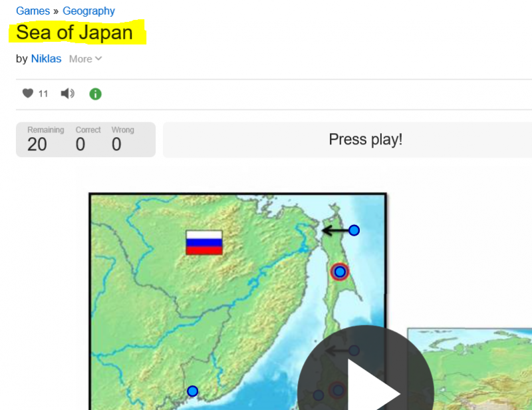Select the blue dot beside the top black arrow
532x410 pixels.
354,230
